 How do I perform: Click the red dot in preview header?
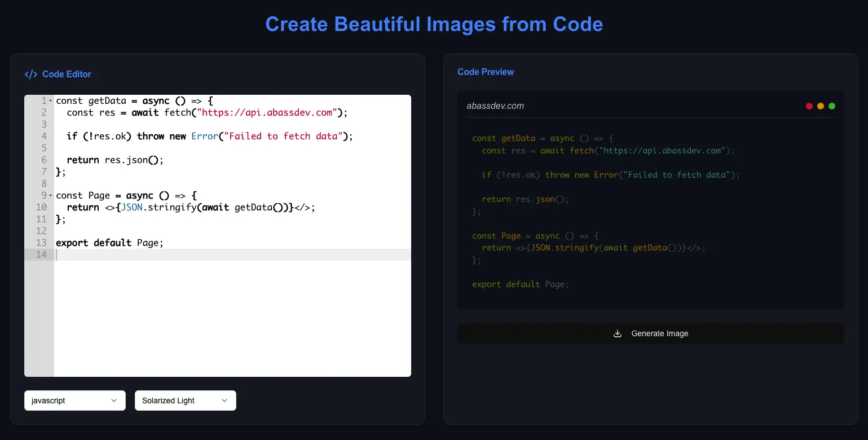809,106
